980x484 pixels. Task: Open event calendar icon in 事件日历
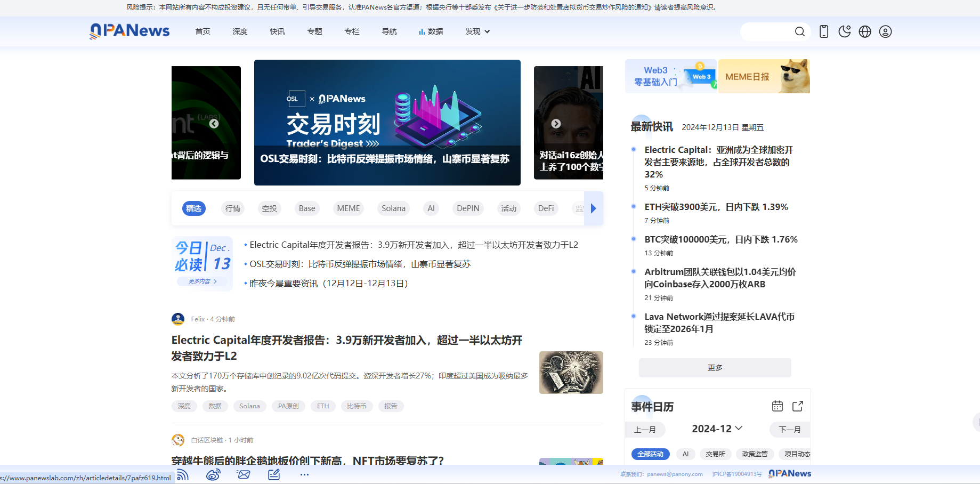pyautogui.click(x=777, y=406)
